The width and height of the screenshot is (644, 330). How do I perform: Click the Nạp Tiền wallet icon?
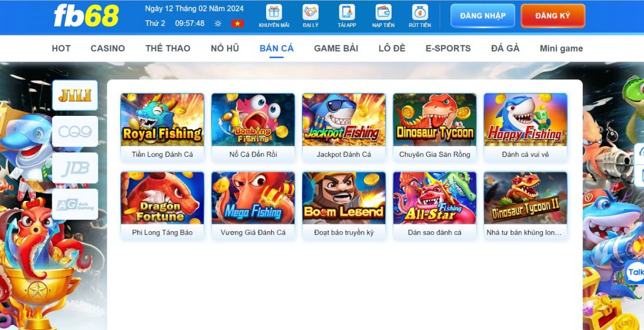click(x=384, y=13)
